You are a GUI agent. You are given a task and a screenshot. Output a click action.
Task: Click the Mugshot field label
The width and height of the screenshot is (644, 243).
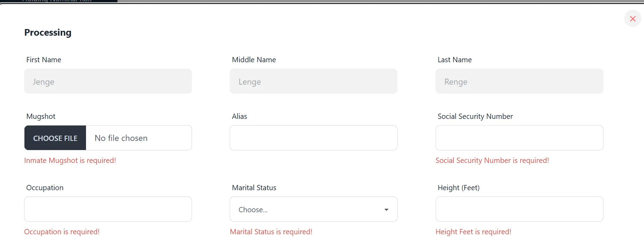coord(41,116)
